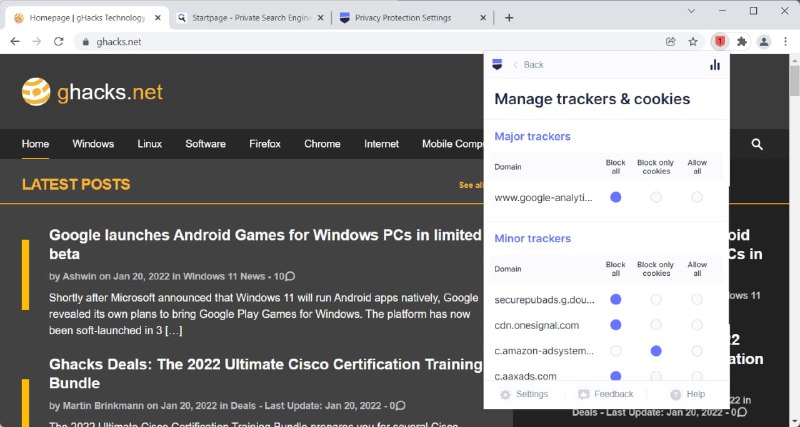Image resolution: width=800 pixels, height=427 pixels.
Task: Click the tab search chevron in title bar
Action: [691, 11]
